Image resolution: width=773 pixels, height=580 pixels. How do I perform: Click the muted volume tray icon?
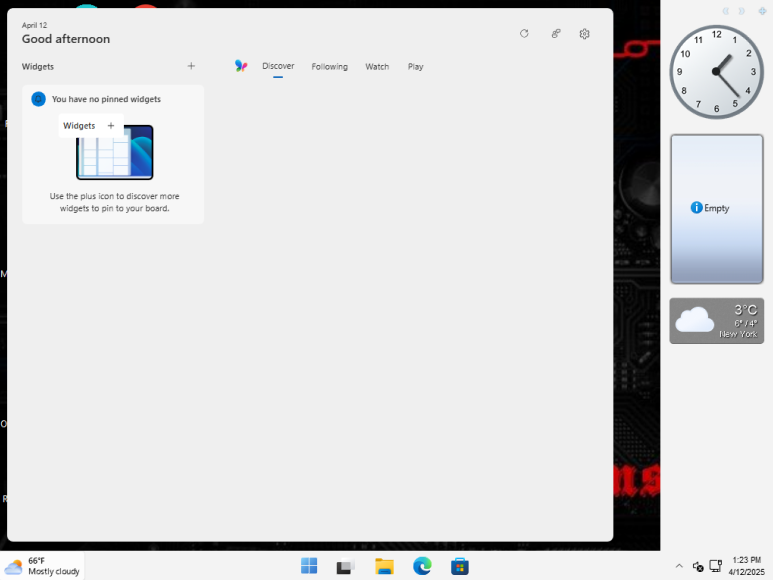coord(698,567)
